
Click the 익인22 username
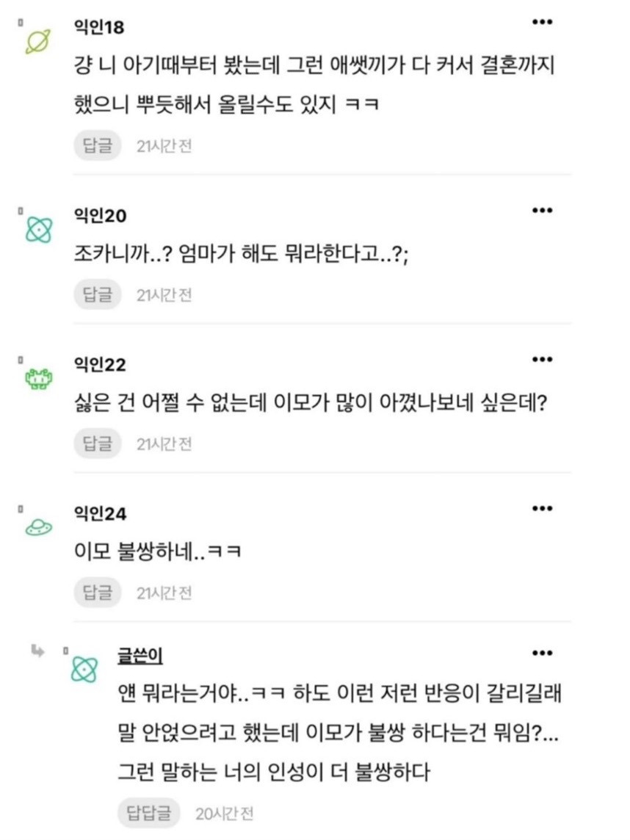[x=100, y=365]
